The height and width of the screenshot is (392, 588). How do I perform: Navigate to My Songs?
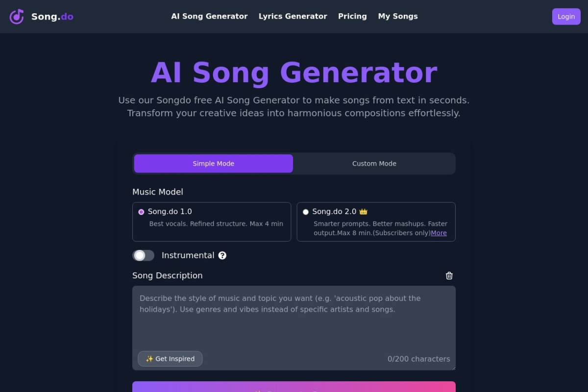[x=398, y=16]
